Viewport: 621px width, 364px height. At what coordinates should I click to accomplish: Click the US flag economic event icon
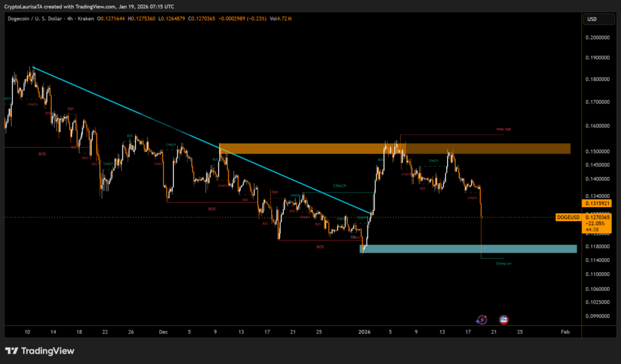click(x=503, y=319)
